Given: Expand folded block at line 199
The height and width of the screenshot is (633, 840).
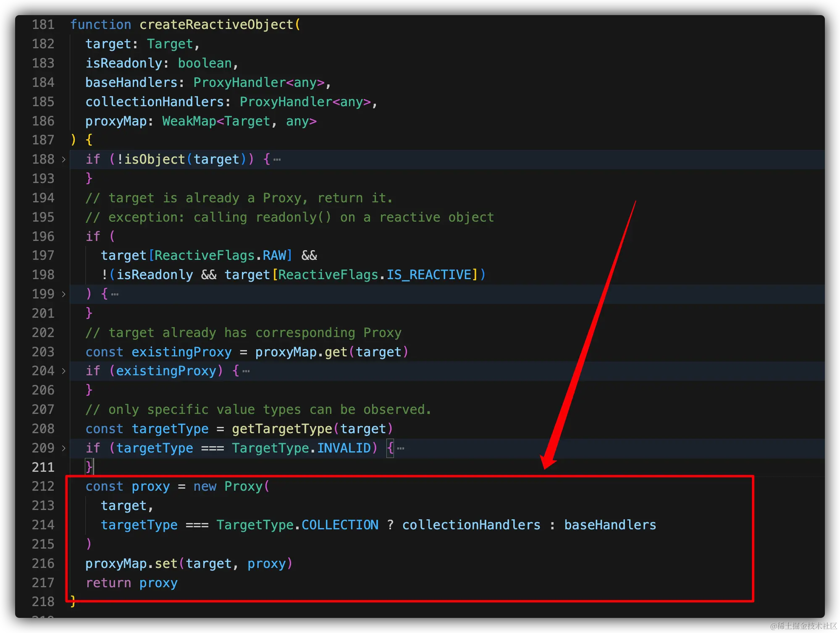Looking at the screenshot, I should point(63,294).
